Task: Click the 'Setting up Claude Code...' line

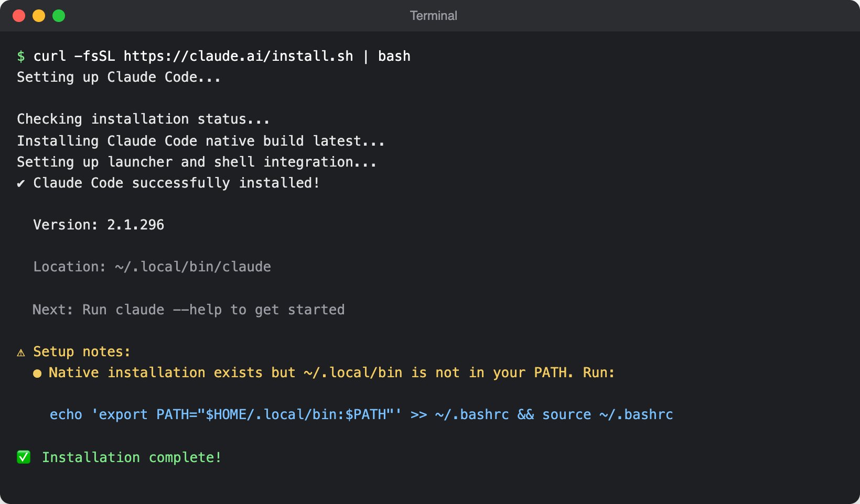Action: tap(119, 78)
